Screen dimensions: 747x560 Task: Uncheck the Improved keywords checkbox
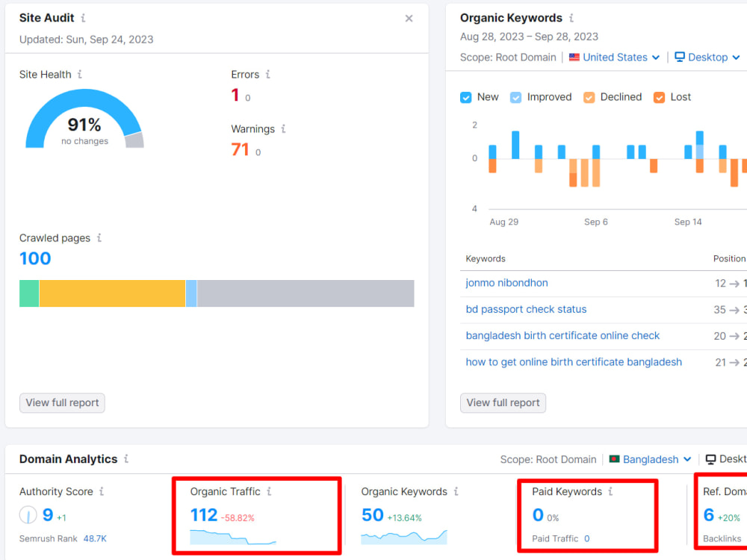[x=515, y=98]
